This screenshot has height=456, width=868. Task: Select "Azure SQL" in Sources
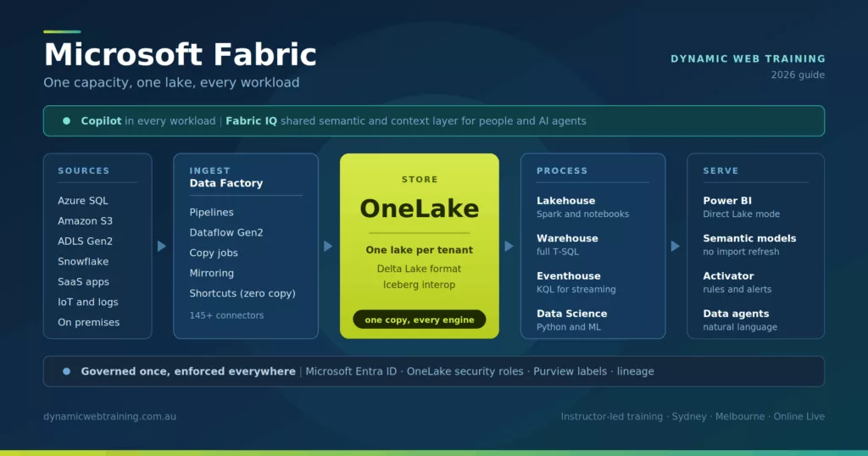click(x=83, y=201)
